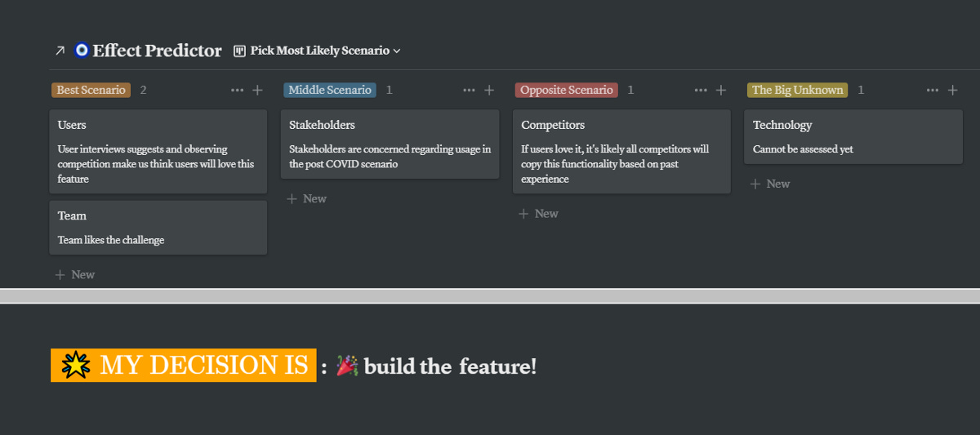980x435 pixels.
Task: Click the Best Scenario card count 2
Action: (x=143, y=90)
